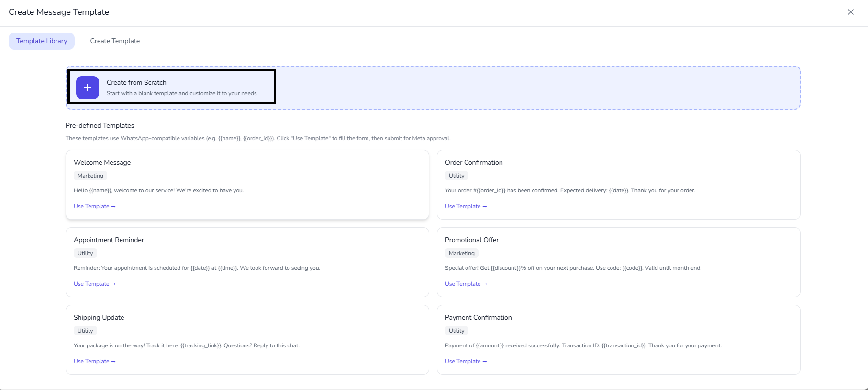Click the Marketing tag on Promotional Offer

462,253
